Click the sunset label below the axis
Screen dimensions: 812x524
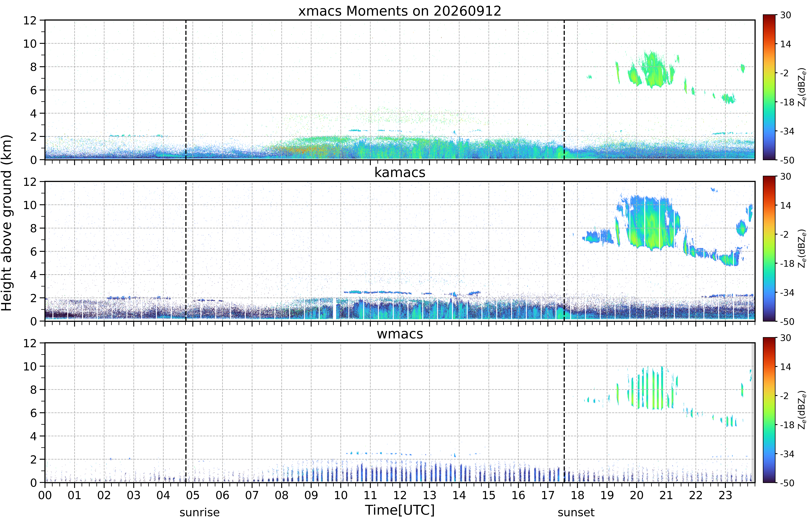576,512
